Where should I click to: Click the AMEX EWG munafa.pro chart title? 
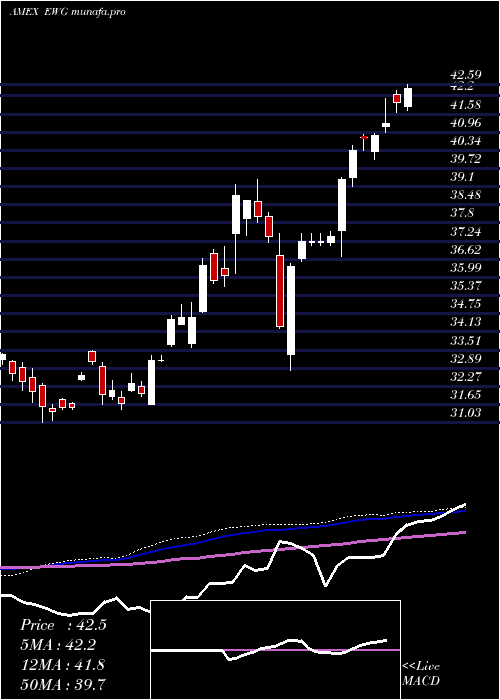(67, 12)
